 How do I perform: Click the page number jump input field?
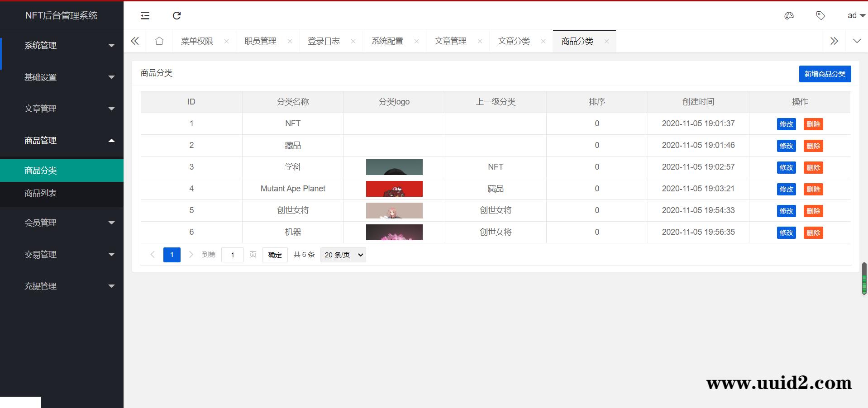[x=232, y=255]
